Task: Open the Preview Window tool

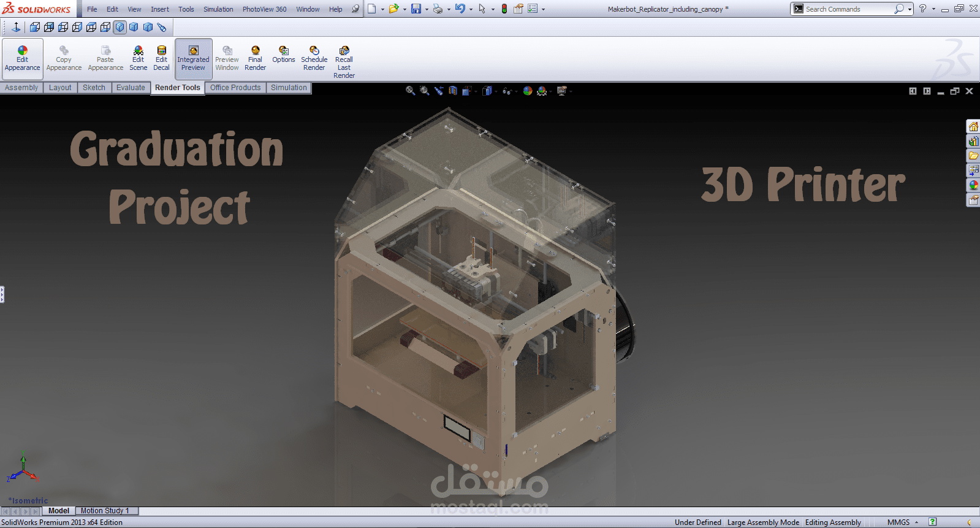Action: click(227, 59)
